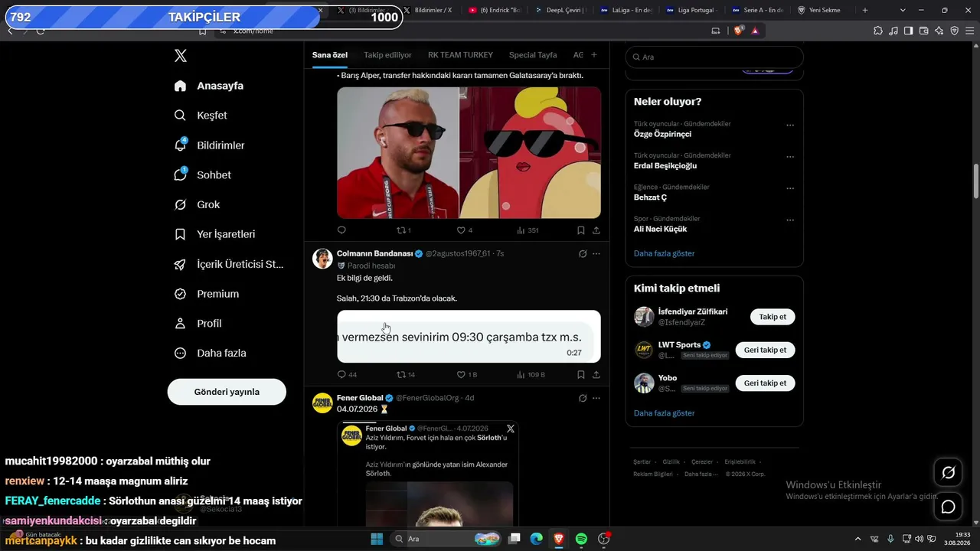Repost the Barış Alper post
Viewport: 980px width, 551px height.
click(x=403, y=230)
